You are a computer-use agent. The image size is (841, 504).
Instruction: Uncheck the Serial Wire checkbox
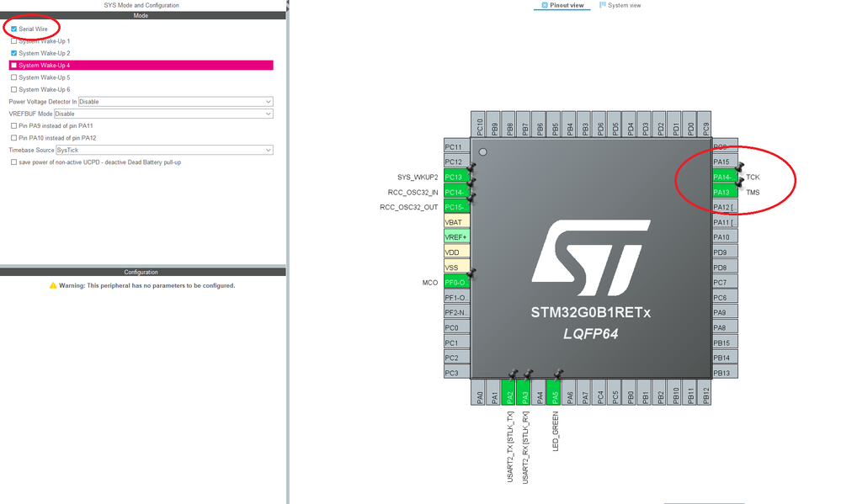[14, 29]
